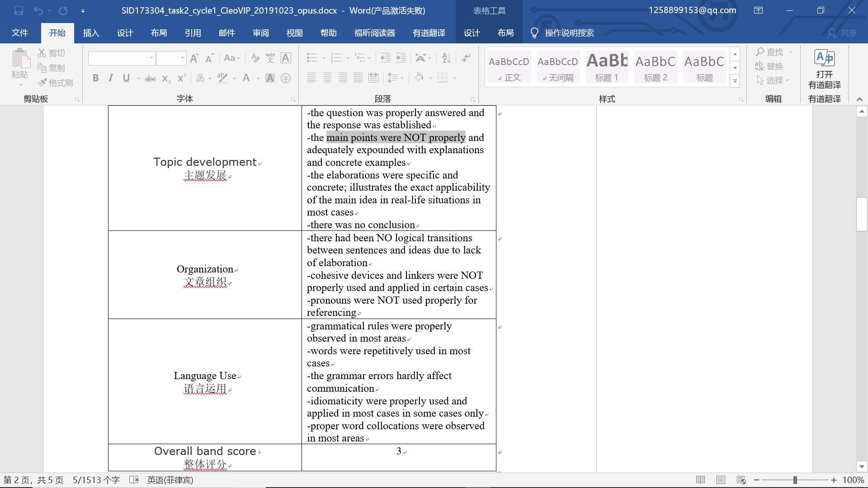Open the font color picker arrow
Image resolution: width=868 pixels, height=488 pixels.
tap(258, 79)
